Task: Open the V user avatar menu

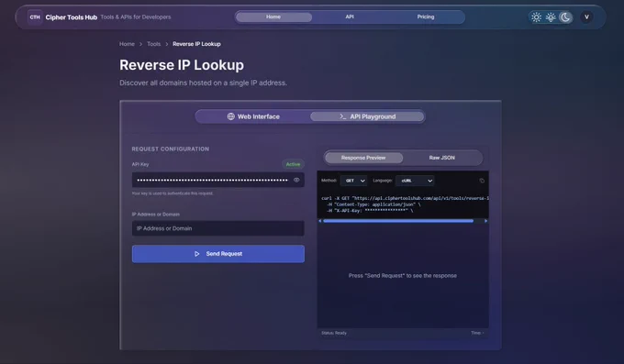Action: [x=586, y=17]
